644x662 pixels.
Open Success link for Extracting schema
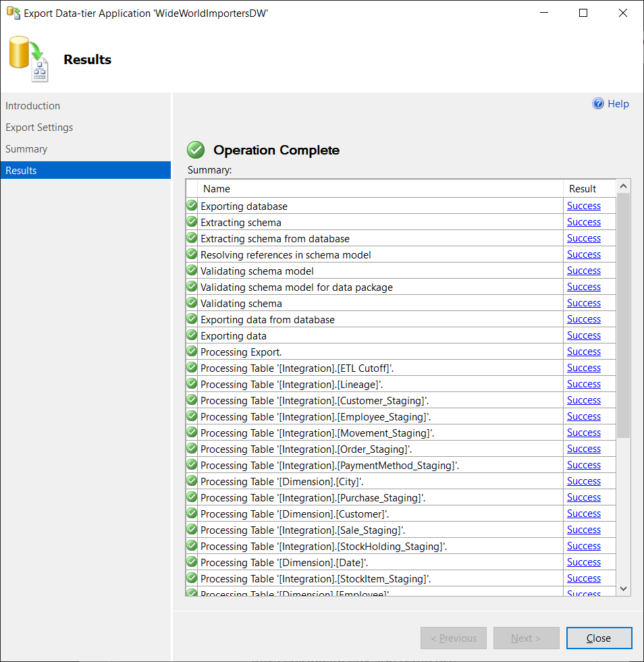583,222
